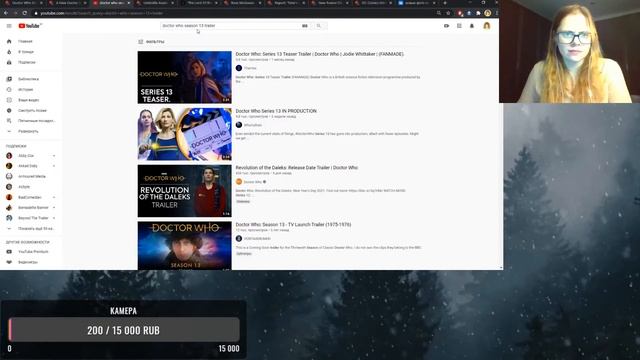Open the History item in sidebar
This screenshot has width=640, height=360.
(x=32, y=89)
